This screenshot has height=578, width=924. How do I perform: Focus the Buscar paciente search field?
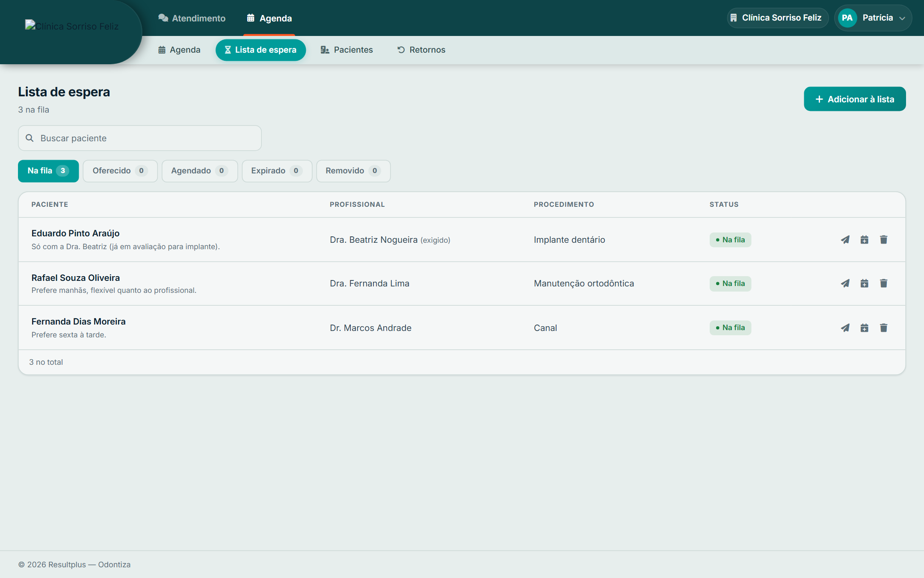click(140, 138)
